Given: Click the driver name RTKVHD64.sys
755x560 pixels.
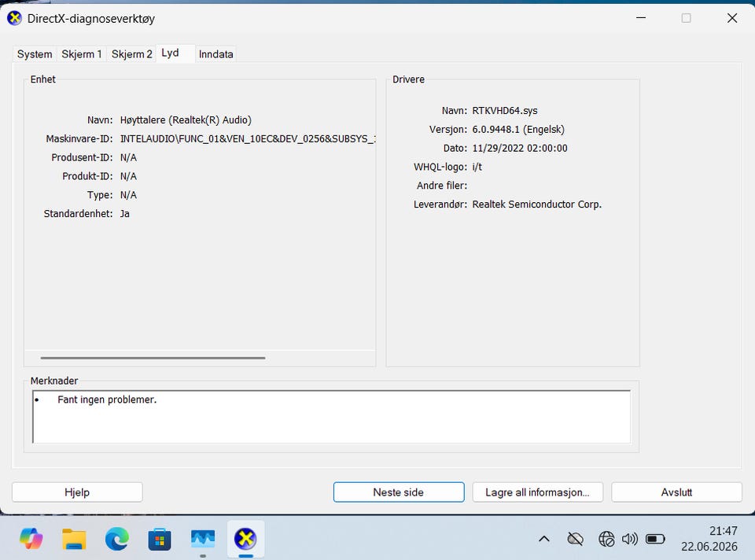Looking at the screenshot, I should click(x=505, y=111).
